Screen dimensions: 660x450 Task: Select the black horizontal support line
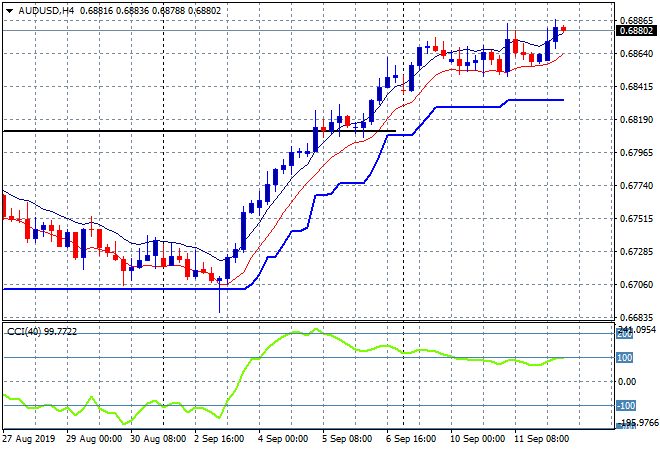coord(199,131)
